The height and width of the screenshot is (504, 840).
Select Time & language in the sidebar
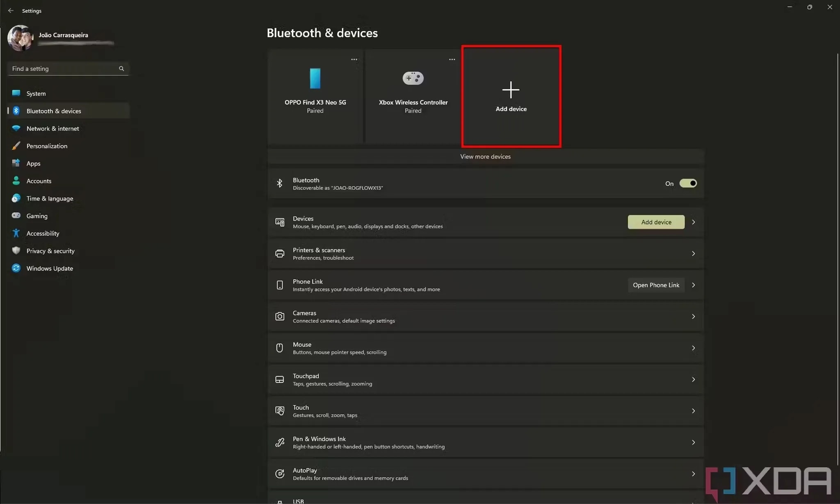click(50, 198)
